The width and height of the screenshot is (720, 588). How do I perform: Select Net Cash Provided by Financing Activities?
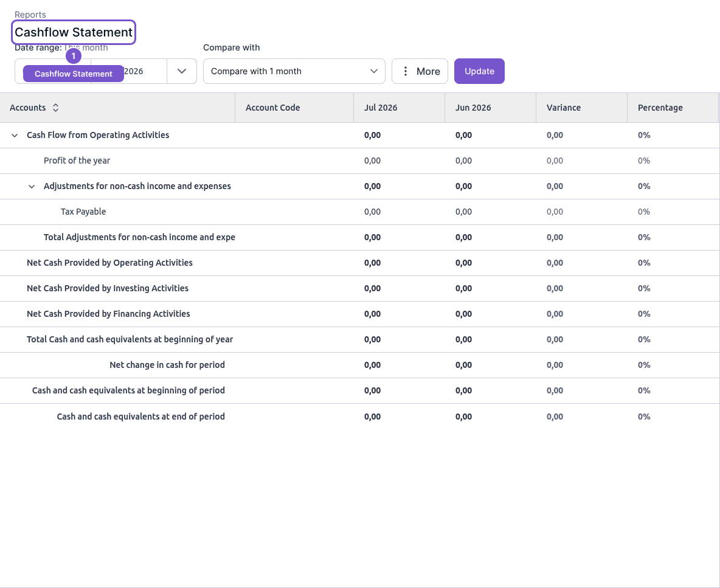(x=359, y=314)
